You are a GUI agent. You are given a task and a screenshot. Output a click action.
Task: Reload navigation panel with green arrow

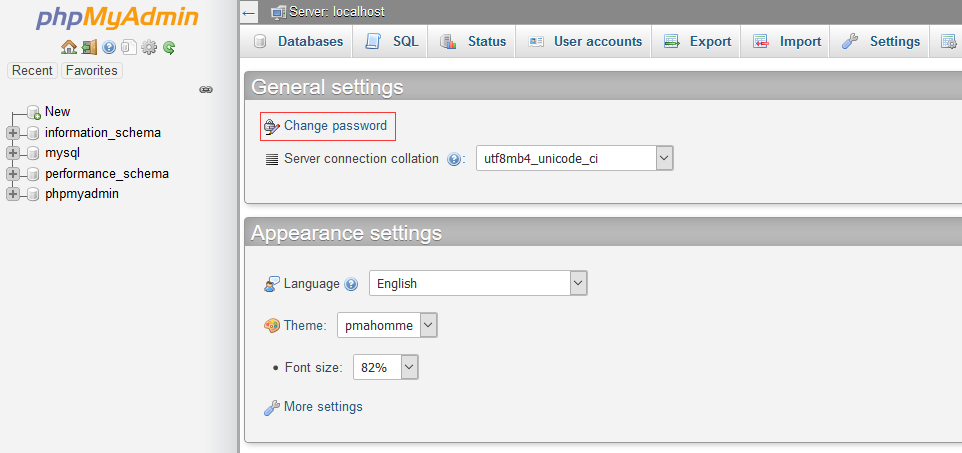coord(169,47)
